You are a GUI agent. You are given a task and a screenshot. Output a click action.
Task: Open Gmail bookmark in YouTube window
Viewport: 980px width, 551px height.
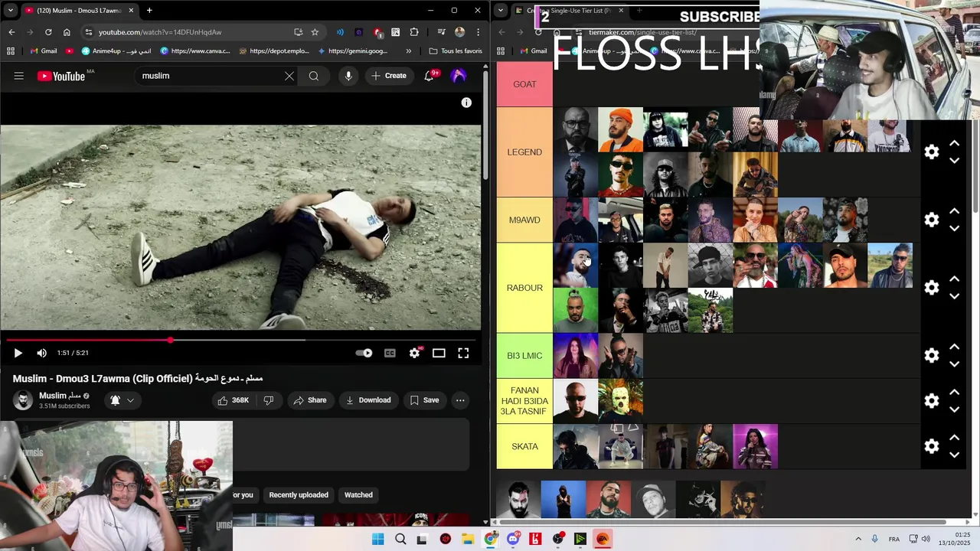click(x=43, y=51)
